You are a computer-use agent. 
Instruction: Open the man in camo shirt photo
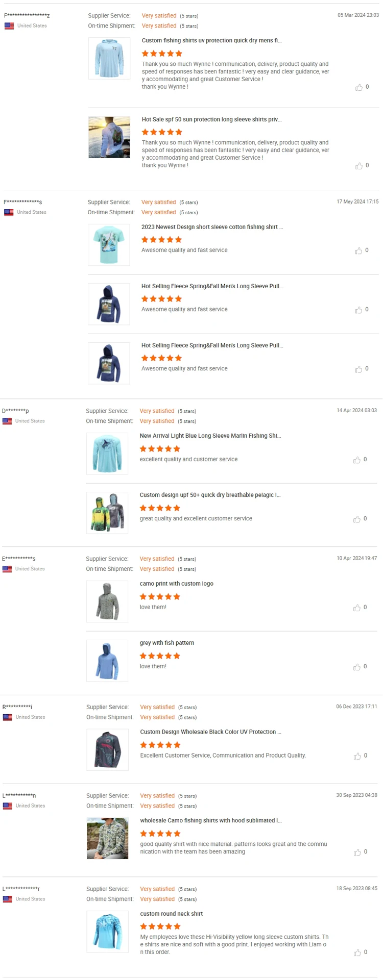pos(108,838)
